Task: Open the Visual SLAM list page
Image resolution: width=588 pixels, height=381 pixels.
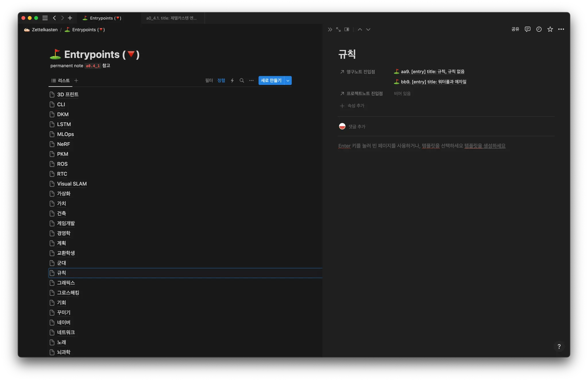Action: click(72, 184)
